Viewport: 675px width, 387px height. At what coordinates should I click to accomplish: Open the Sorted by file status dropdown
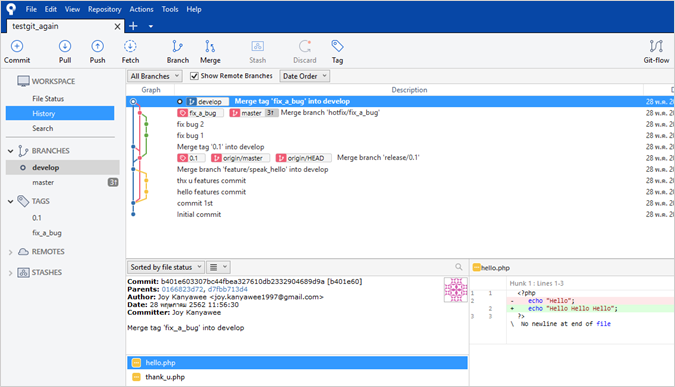[165, 267]
